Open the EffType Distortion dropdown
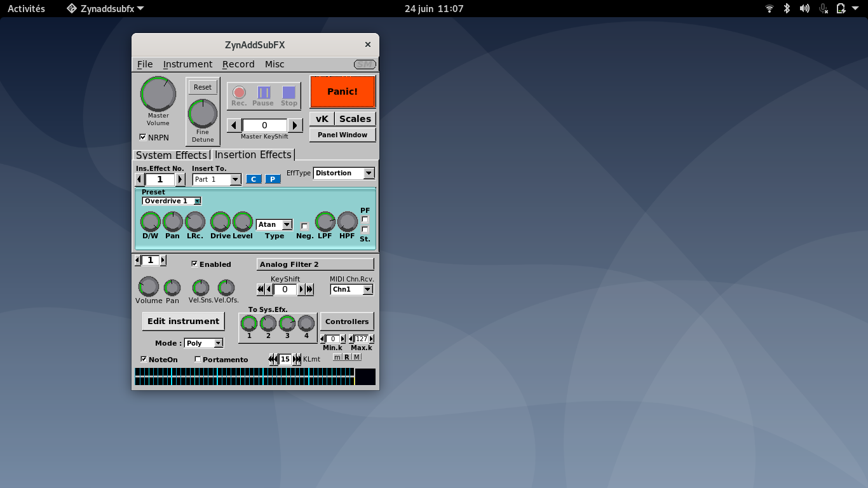This screenshot has width=868, height=488. click(369, 173)
